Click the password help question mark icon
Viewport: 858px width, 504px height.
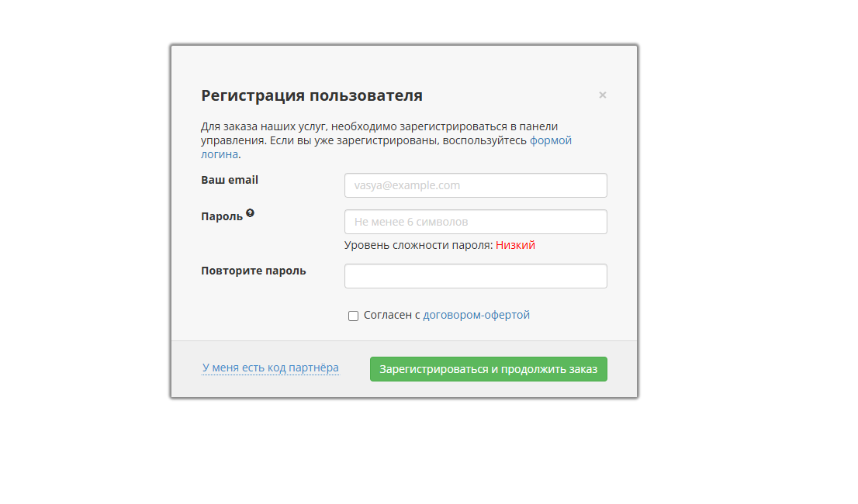(250, 213)
